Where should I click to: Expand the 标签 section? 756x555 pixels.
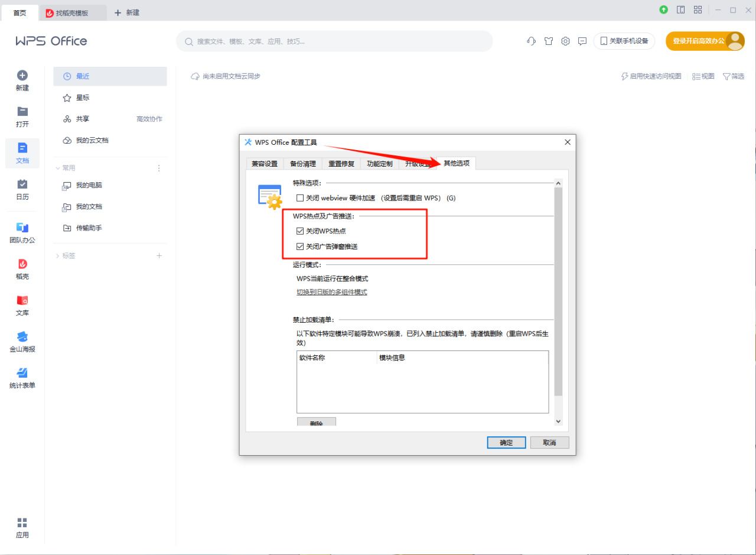(x=57, y=255)
